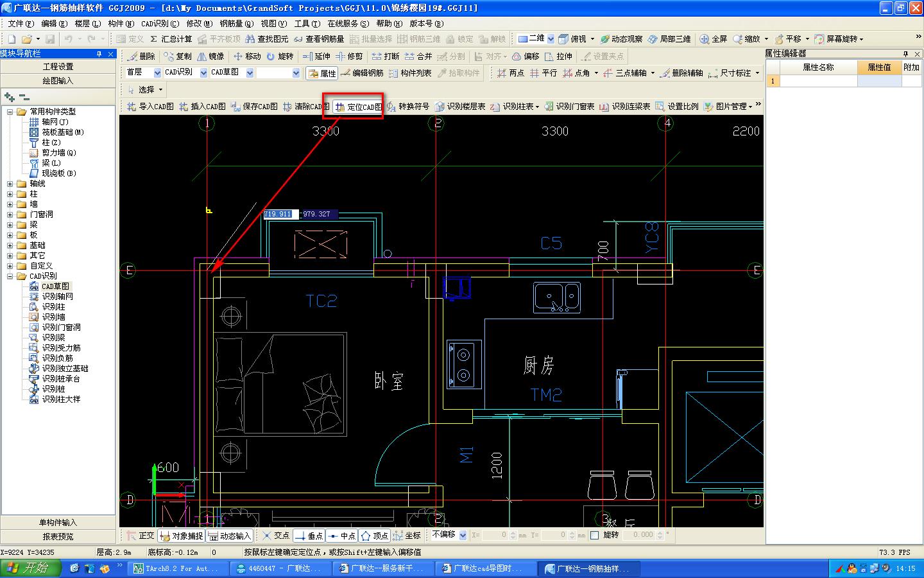Select the 移动 move tool
The height and width of the screenshot is (578, 924).
(247, 57)
